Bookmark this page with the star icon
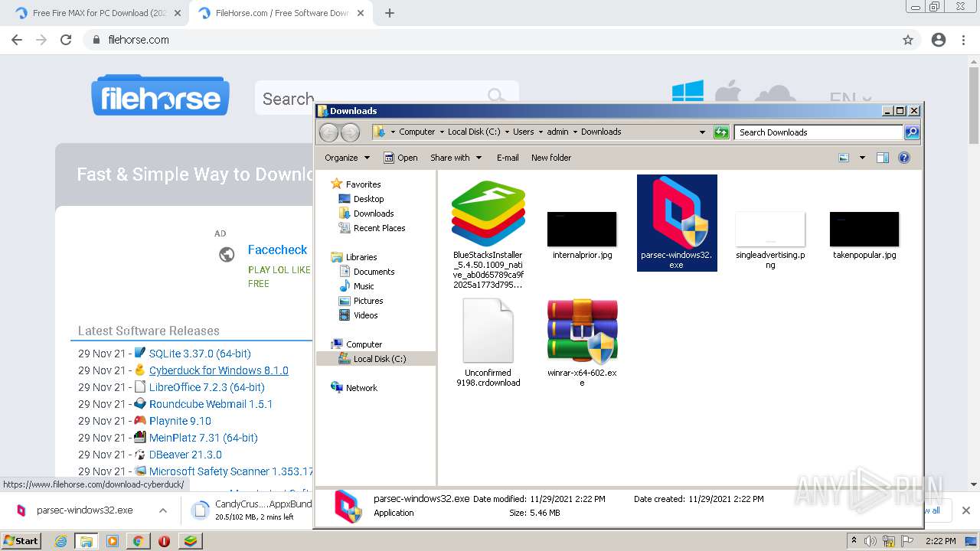The width and height of the screenshot is (980, 551). tap(908, 40)
